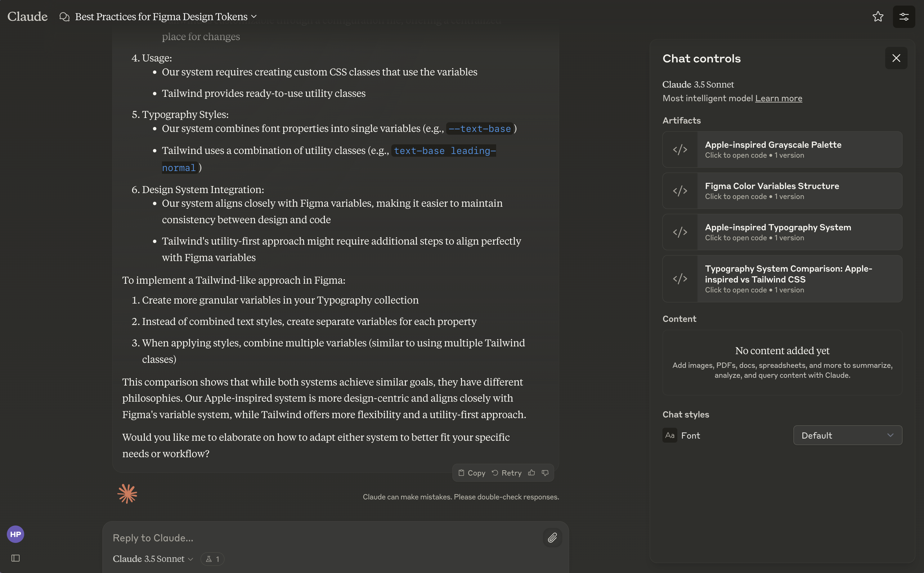Click the Claude logo wordmark
924x573 pixels.
click(x=27, y=16)
